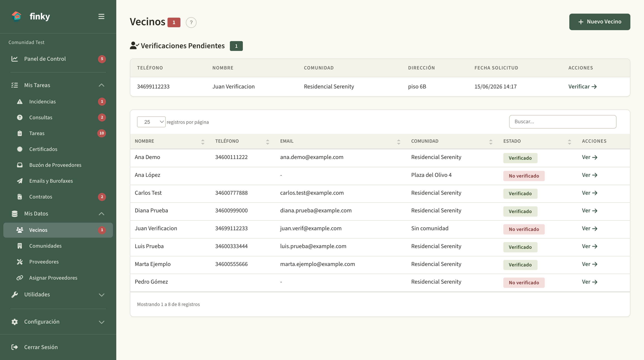The height and width of the screenshot is (360, 644).
Task: Collapse the Mis Datos section chevron
Action: (101, 214)
